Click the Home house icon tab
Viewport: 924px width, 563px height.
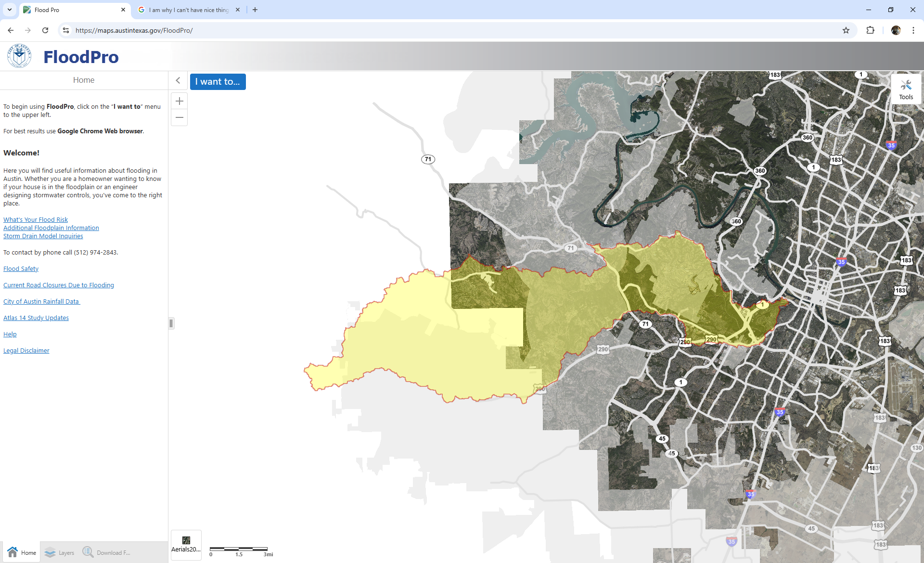(x=22, y=552)
